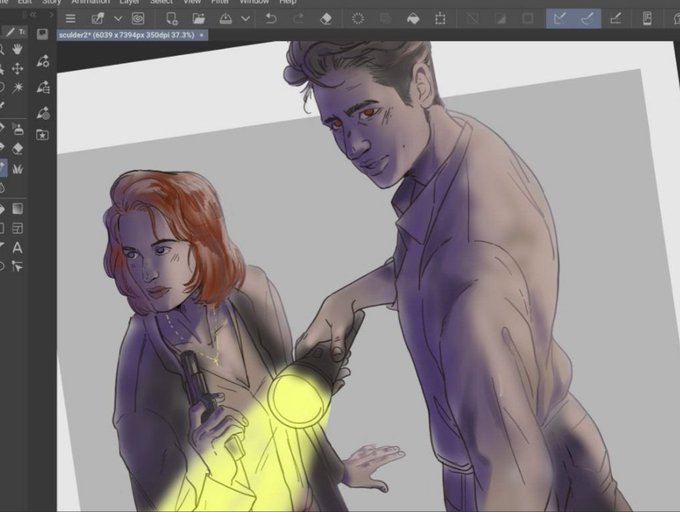Viewport: 680px width, 512px height.
Task: Save the file with the save icon
Action: (x=226, y=19)
